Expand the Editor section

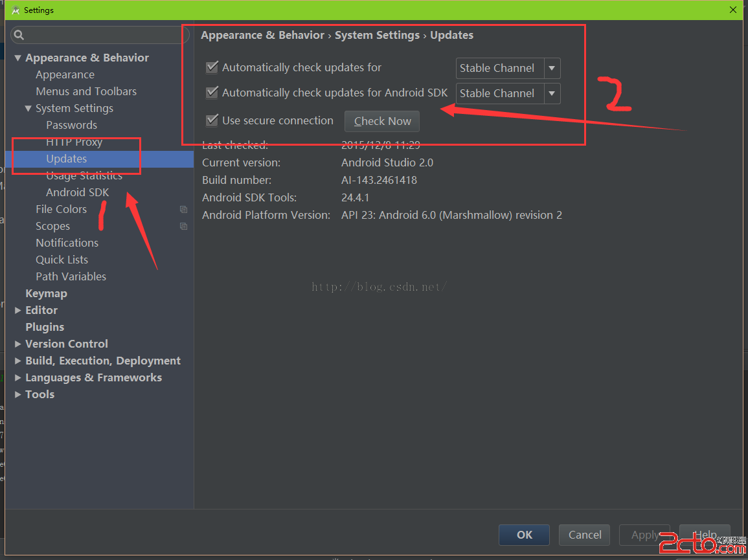[17, 311]
